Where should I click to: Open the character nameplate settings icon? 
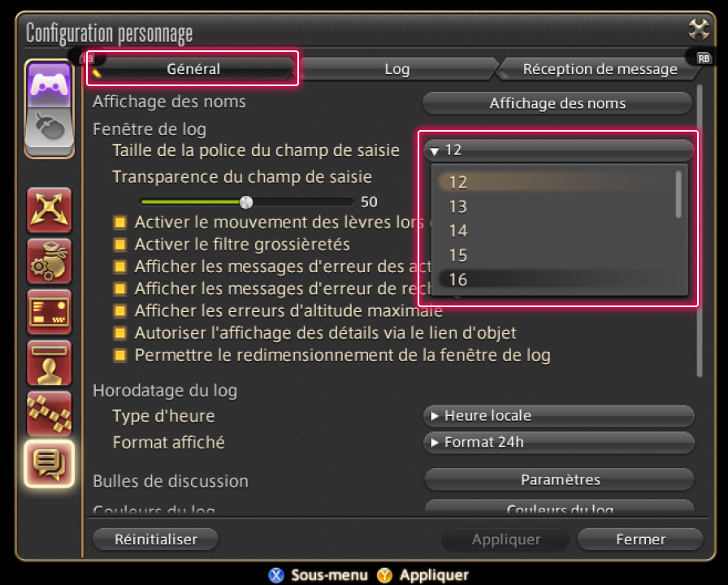coord(50,363)
